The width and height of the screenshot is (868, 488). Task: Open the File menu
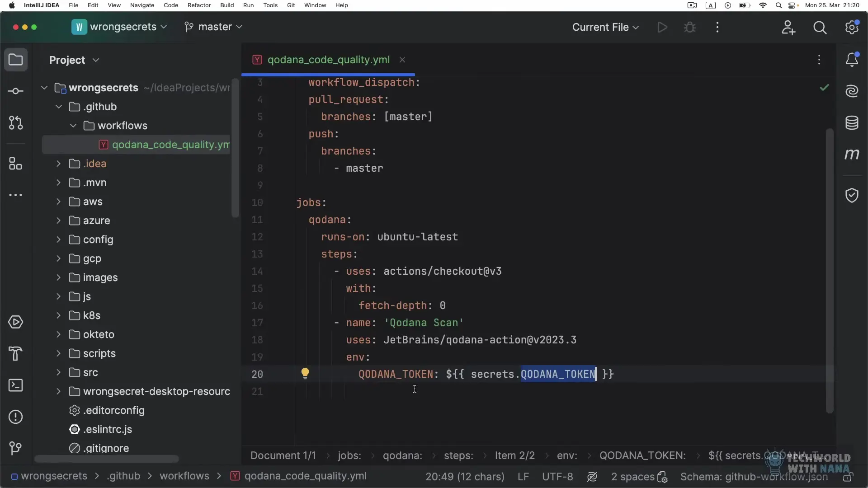73,5
